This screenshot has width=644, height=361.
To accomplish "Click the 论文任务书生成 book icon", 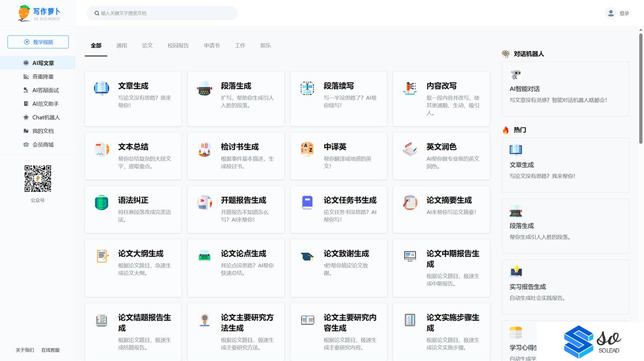I will (x=307, y=203).
